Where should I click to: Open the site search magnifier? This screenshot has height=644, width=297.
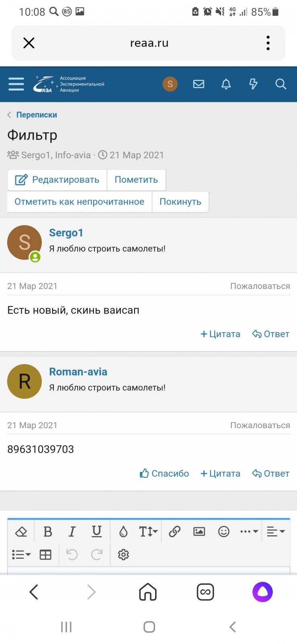281,84
